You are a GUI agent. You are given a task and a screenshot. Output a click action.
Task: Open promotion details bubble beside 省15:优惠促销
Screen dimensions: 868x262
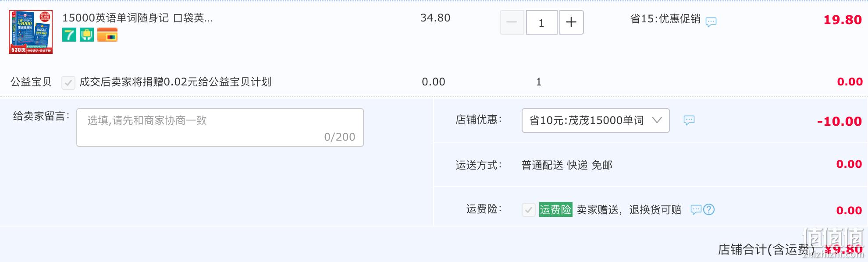point(711,22)
